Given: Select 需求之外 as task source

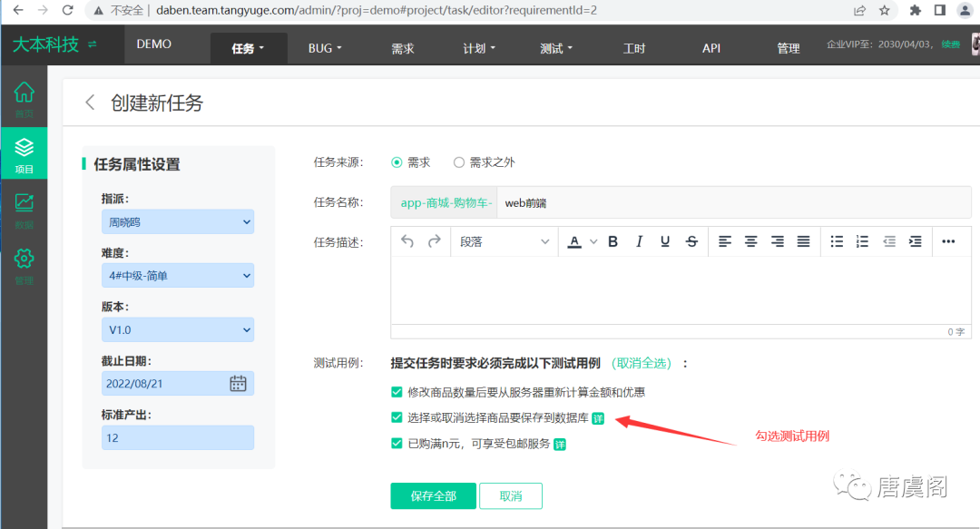Looking at the screenshot, I should tap(459, 162).
